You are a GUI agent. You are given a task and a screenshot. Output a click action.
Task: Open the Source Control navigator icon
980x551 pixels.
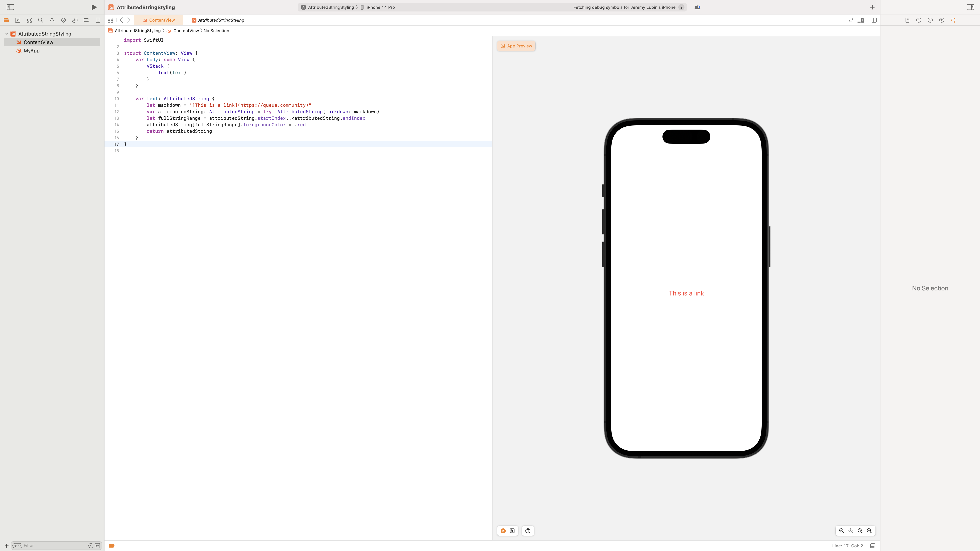pyautogui.click(x=17, y=20)
